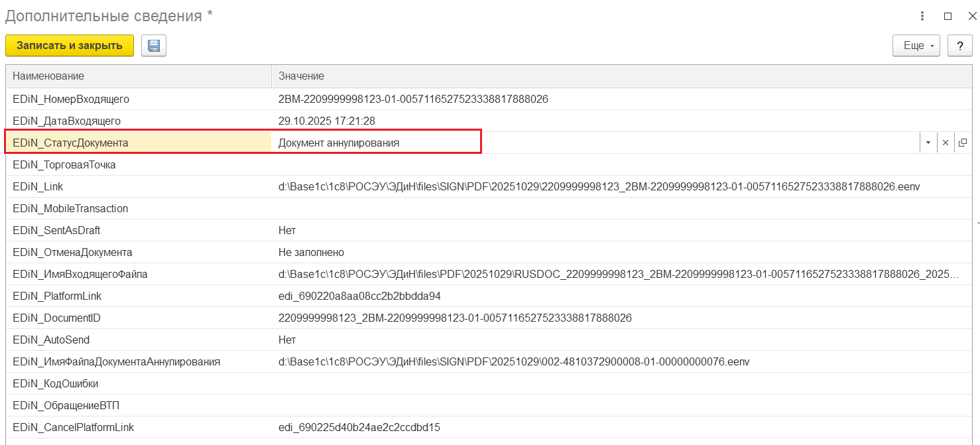Open help with the question mark button
The image size is (980, 445).
click(959, 46)
